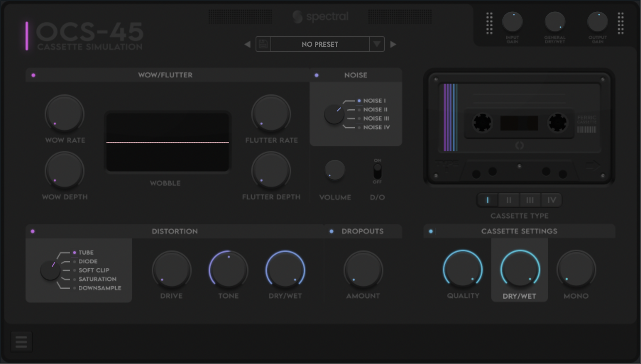Toggle the Dropouts section power dot
The image size is (641, 364).
click(x=332, y=231)
